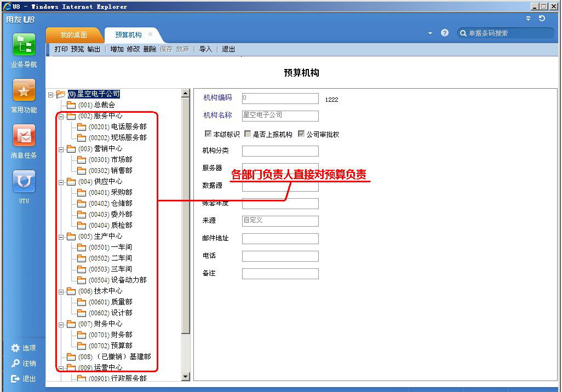Select the 预算机构 tab
The width and height of the screenshot is (562, 392).
(128, 35)
